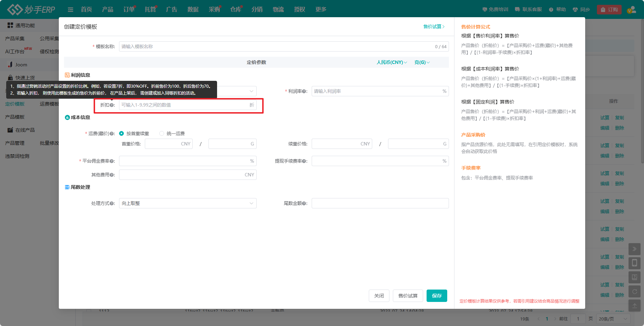This screenshot has height=326, width=644.
Task: Open 违禁词检测 in the sidebar
Action: (x=17, y=156)
